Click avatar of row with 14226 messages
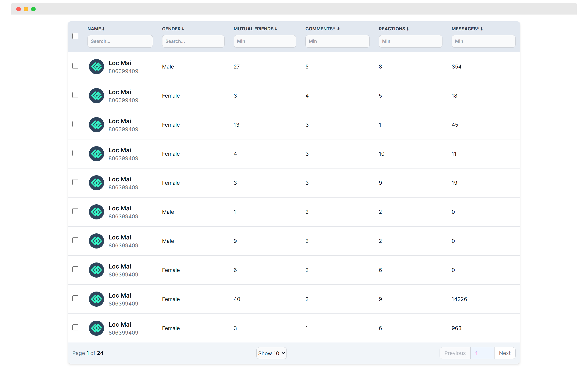This screenshot has height=374, width=588. pos(96,299)
